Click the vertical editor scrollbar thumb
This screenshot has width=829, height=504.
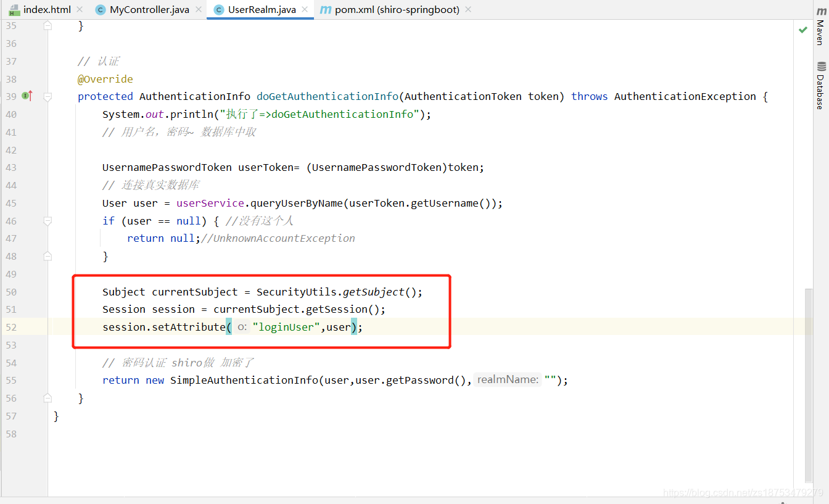click(809, 385)
